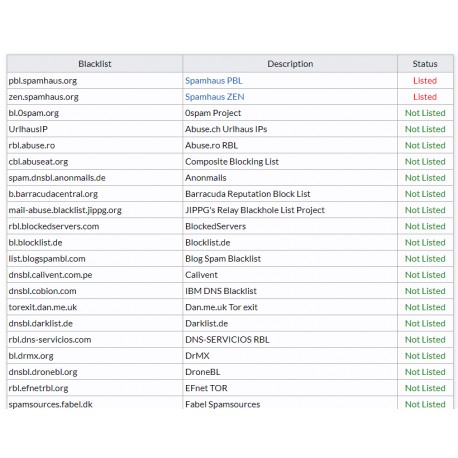Click Not Listed status for bl.drmx.org
Screen dimensions: 458x458
coord(425,356)
